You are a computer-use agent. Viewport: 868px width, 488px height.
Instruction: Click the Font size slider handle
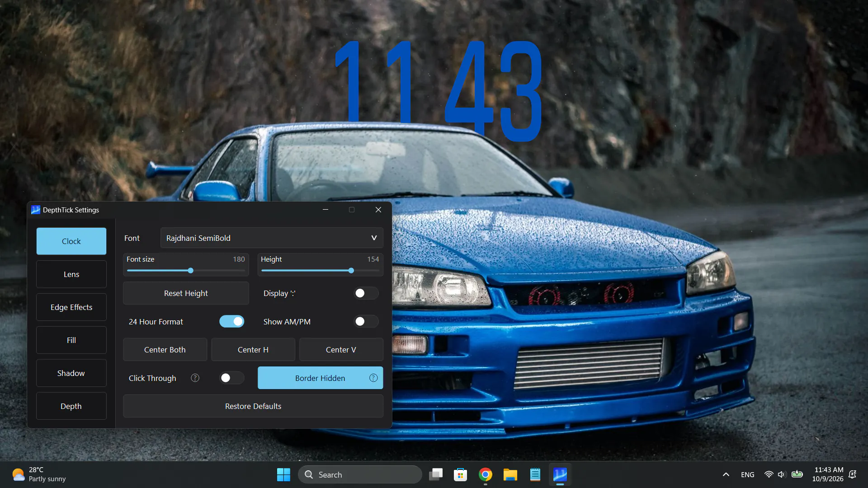(x=191, y=271)
